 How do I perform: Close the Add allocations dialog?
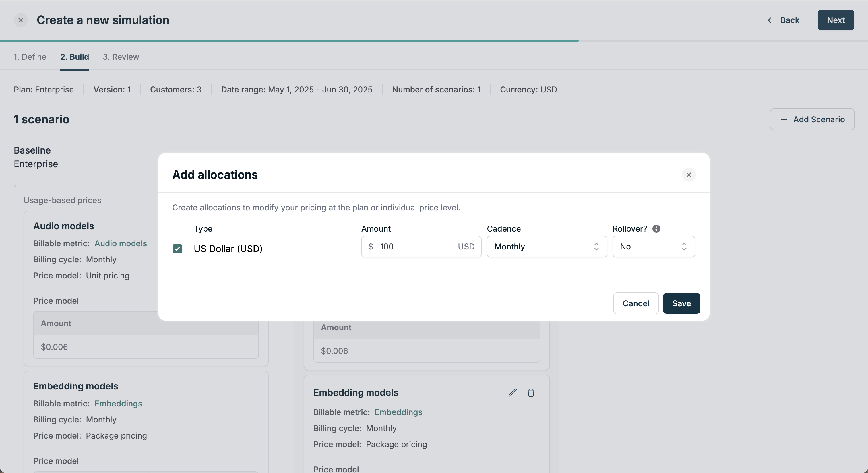(689, 175)
